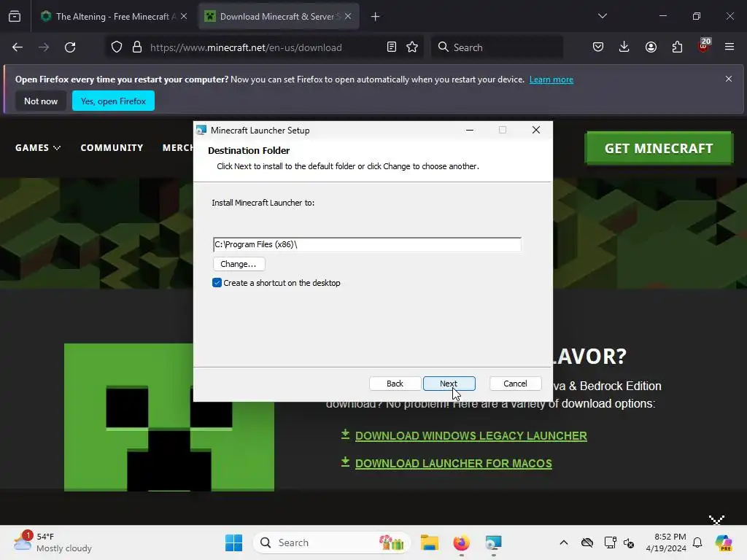Click the forward navigation arrow

[44, 47]
